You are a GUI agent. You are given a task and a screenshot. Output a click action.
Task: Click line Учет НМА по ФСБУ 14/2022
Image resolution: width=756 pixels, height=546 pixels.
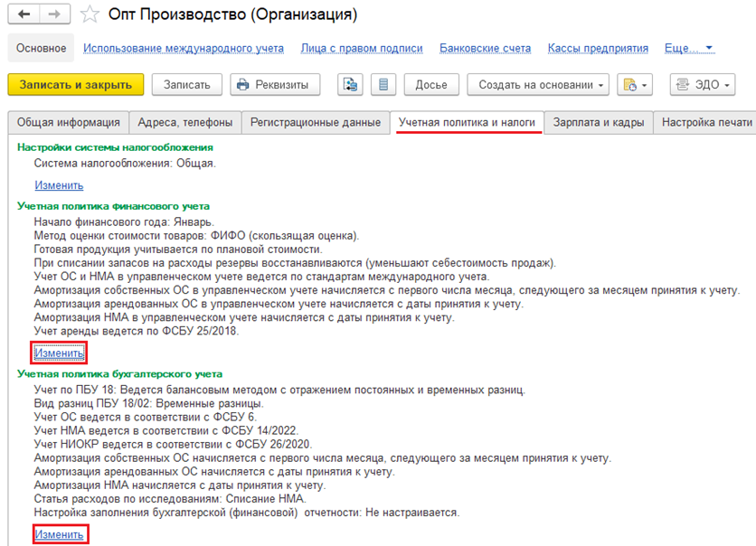point(166,430)
